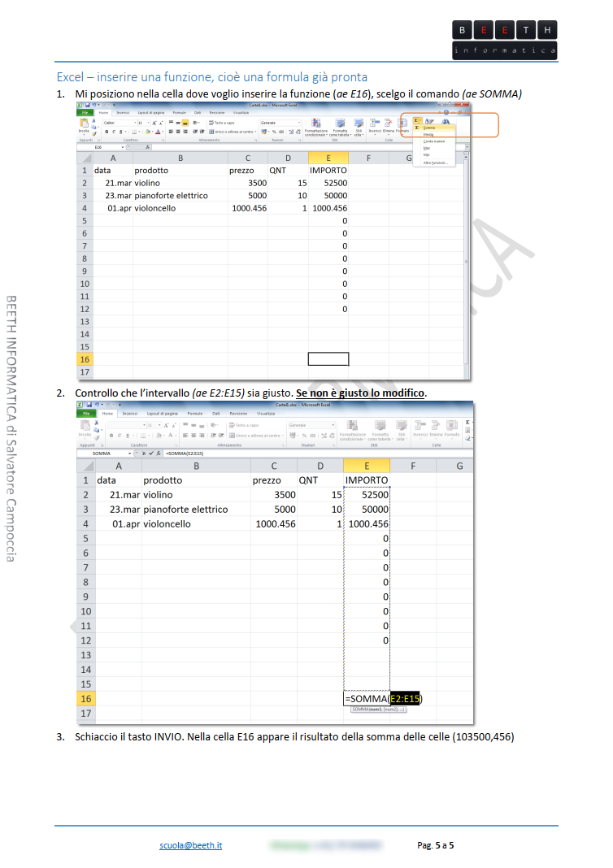
Task: Click column E header in upper Excel screenshot
Action: (328, 158)
